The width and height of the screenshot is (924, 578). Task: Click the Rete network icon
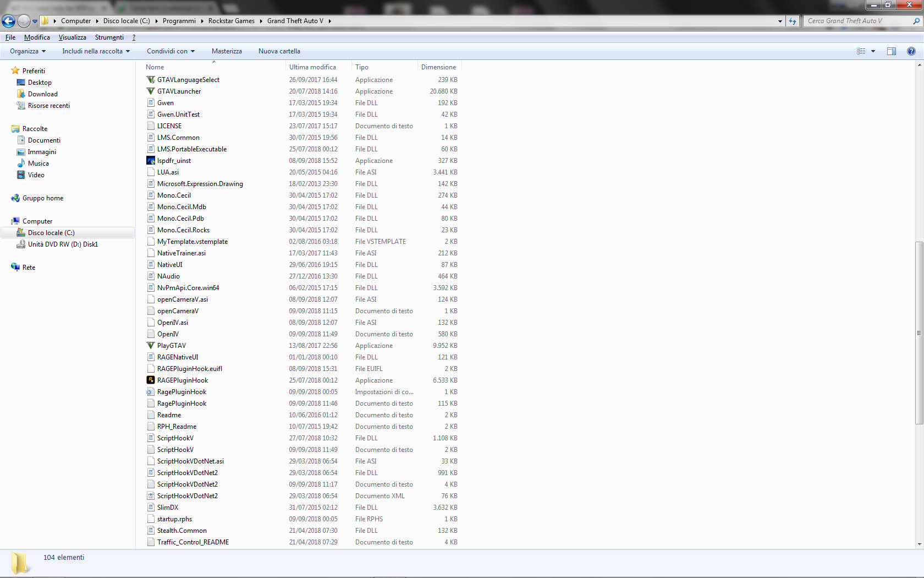(15, 268)
